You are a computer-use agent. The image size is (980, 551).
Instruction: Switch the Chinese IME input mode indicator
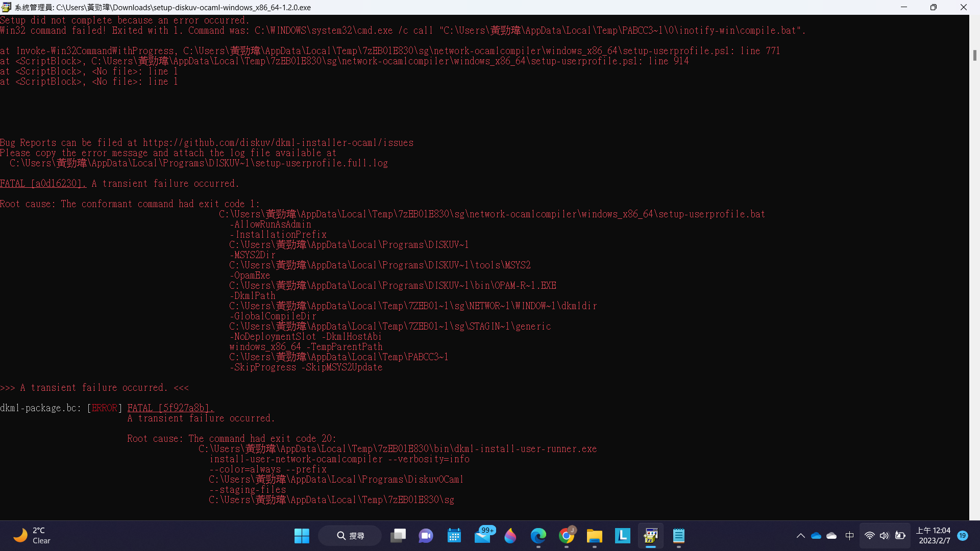(x=849, y=536)
